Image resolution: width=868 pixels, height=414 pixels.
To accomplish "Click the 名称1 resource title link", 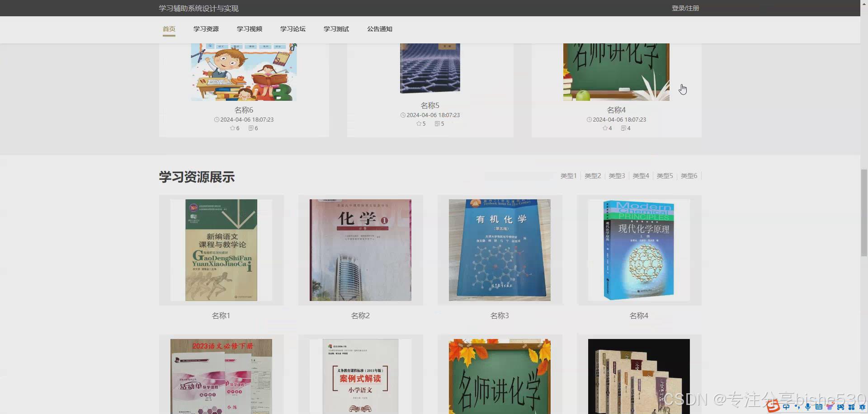I will [221, 315].
